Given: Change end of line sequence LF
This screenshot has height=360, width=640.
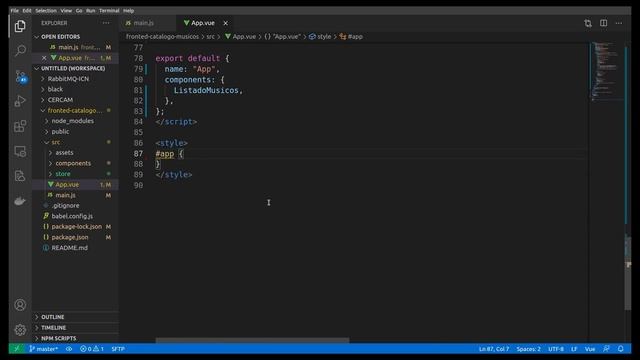Looking at the screenshot, I should 574,349.
